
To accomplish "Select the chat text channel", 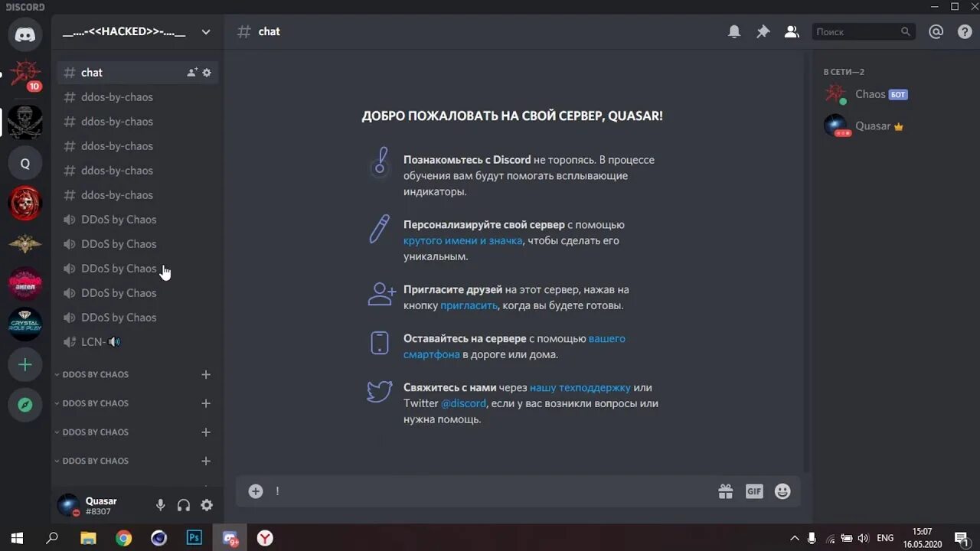I will [138, 73].
